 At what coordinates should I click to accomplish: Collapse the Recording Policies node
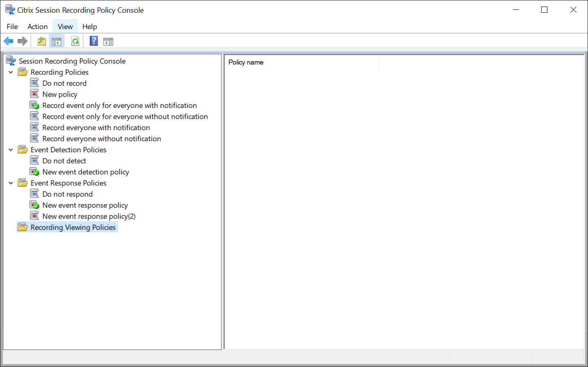coord(11,72)
